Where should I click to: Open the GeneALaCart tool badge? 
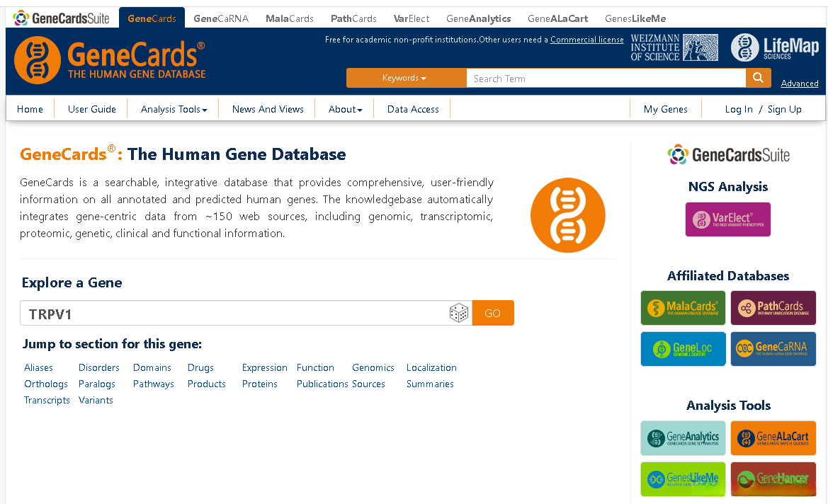[773, 438]
